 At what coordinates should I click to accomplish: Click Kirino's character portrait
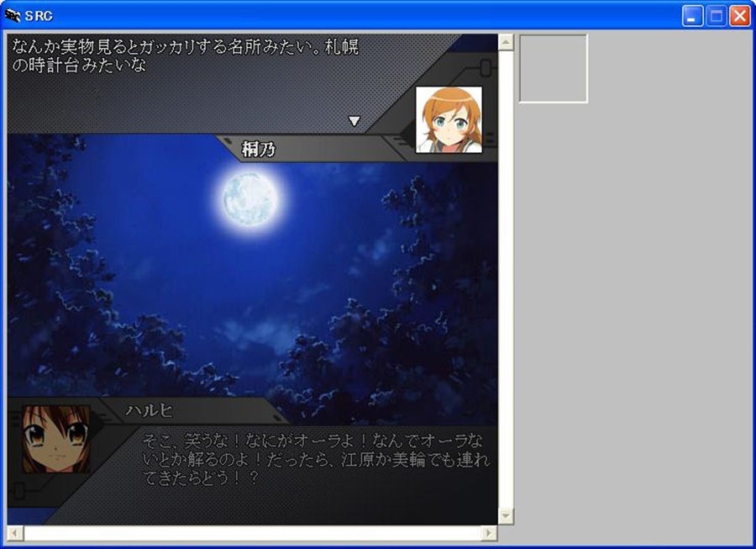tap(449, 120)
